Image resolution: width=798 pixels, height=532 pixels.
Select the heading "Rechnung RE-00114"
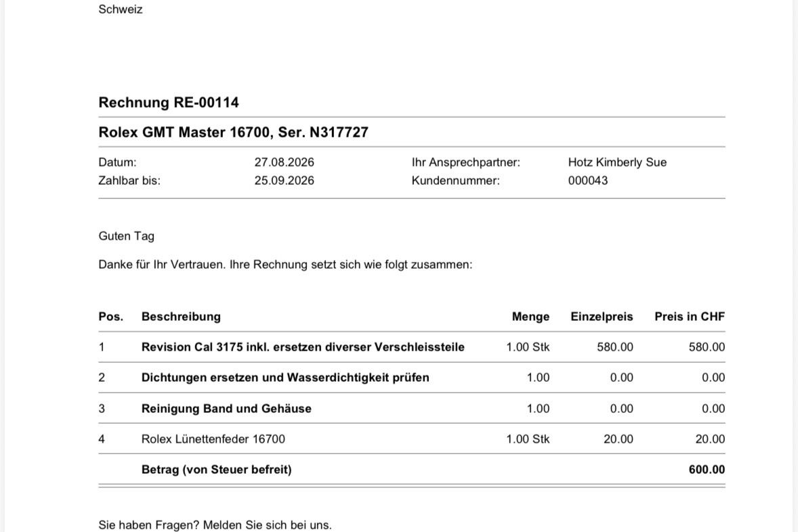click(169, 102)
